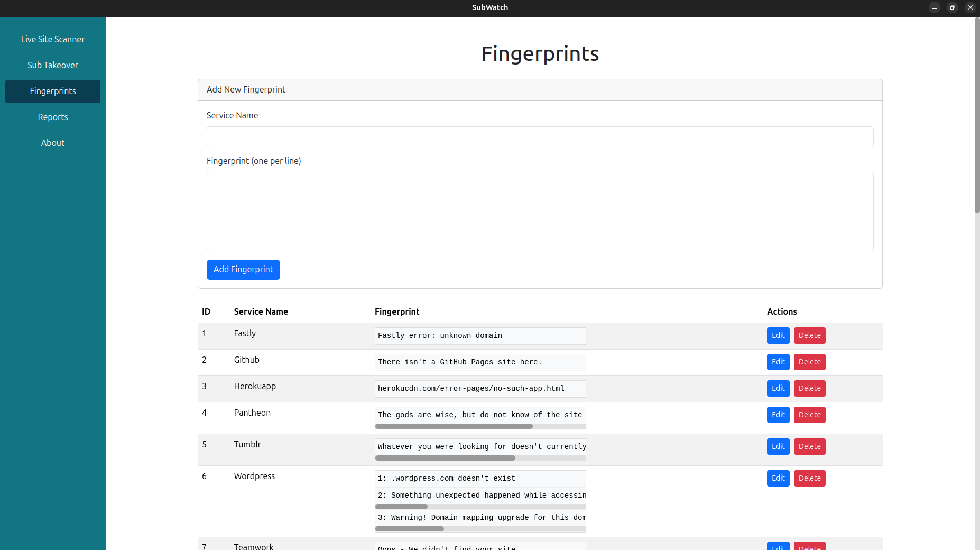Delete the Github fingerprint
980x550 pixels.
point(809,362)
